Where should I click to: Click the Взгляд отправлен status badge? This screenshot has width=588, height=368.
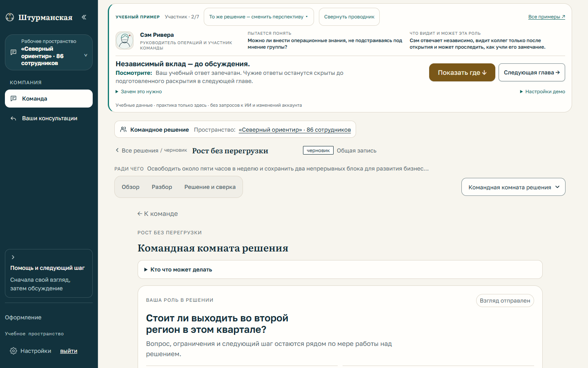point(505,301)
